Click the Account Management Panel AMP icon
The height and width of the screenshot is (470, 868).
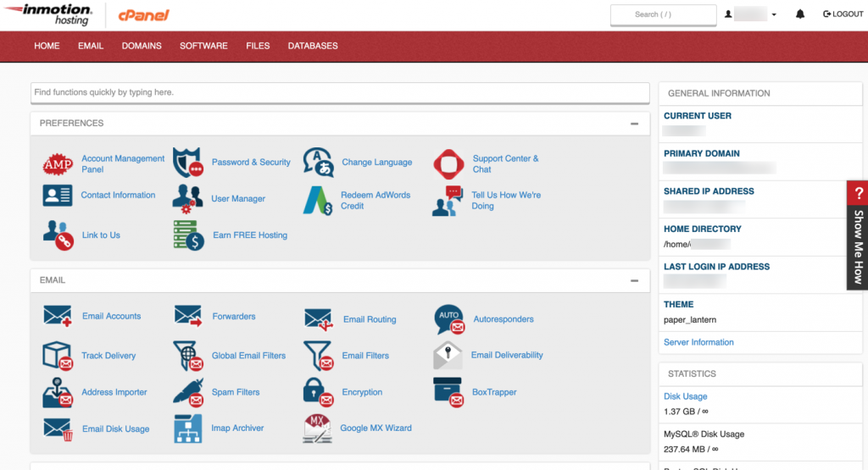(58, 163)
